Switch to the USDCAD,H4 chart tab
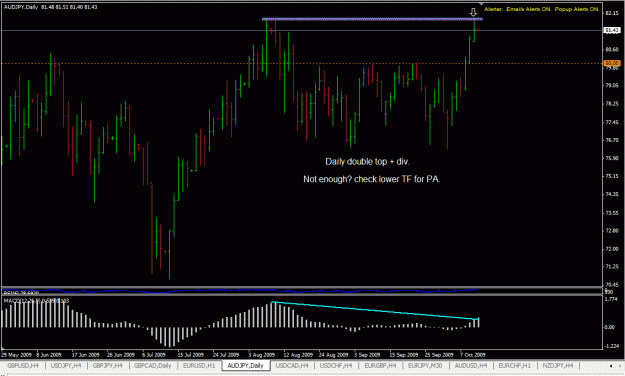The image size is (625, 376). tap(292, 365)
